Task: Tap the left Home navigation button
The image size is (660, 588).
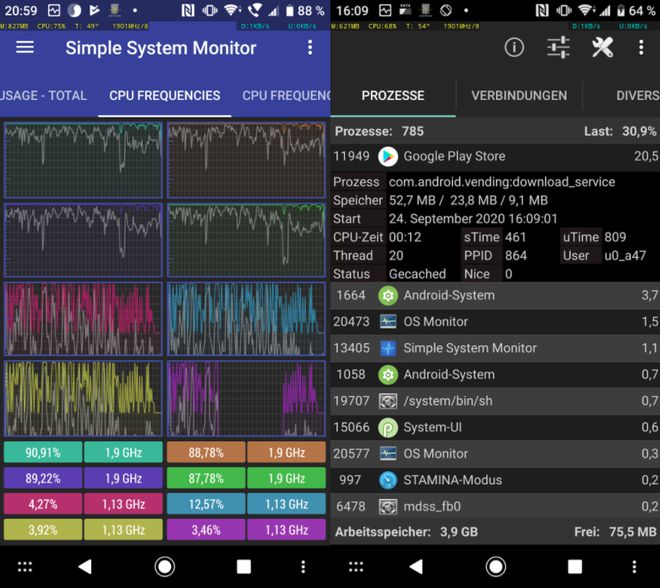Action: 165,567
